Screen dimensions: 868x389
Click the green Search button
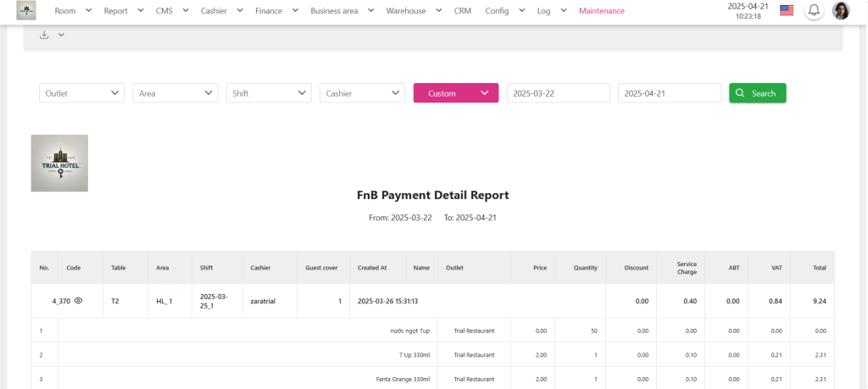[757, 93]
